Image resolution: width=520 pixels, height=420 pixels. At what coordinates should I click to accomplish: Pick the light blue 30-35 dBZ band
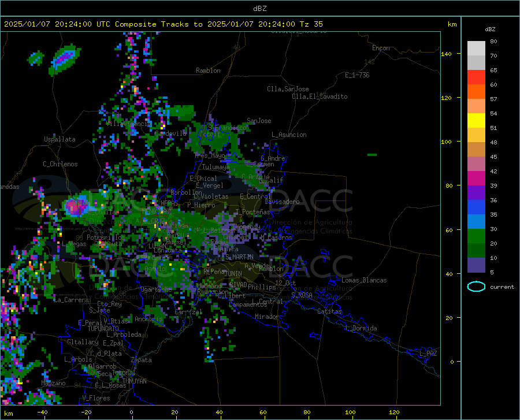point(476,221)
